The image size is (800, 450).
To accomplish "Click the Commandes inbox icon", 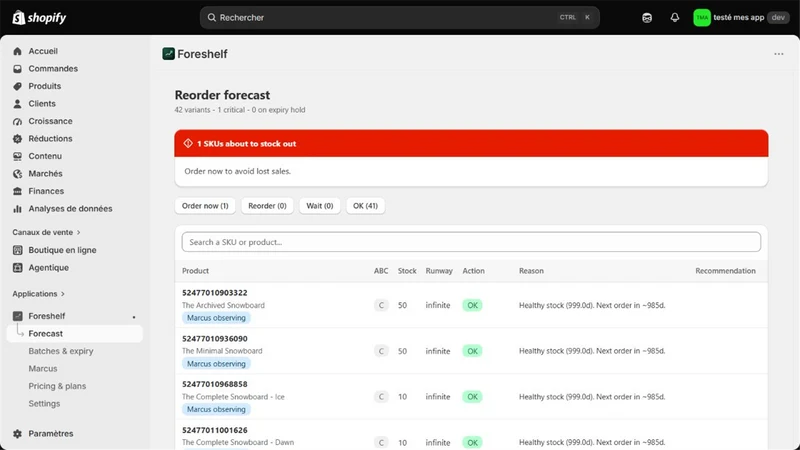I will [x=17, y=68].
